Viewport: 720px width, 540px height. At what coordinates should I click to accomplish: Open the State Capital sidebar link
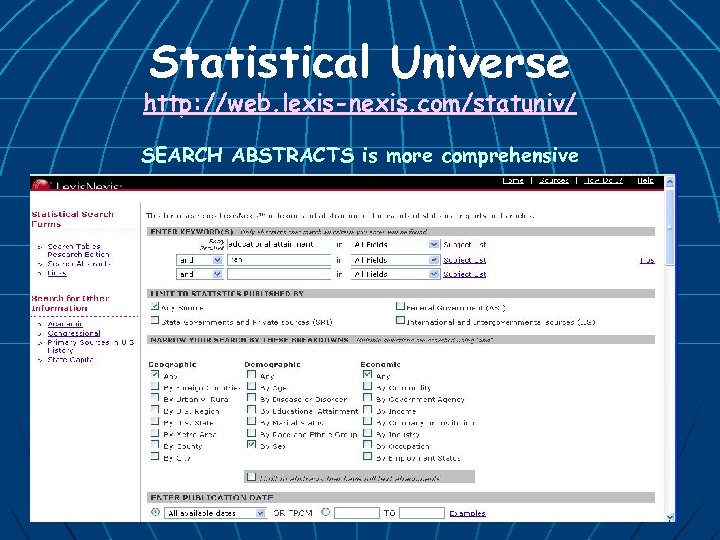coord(70,360)
